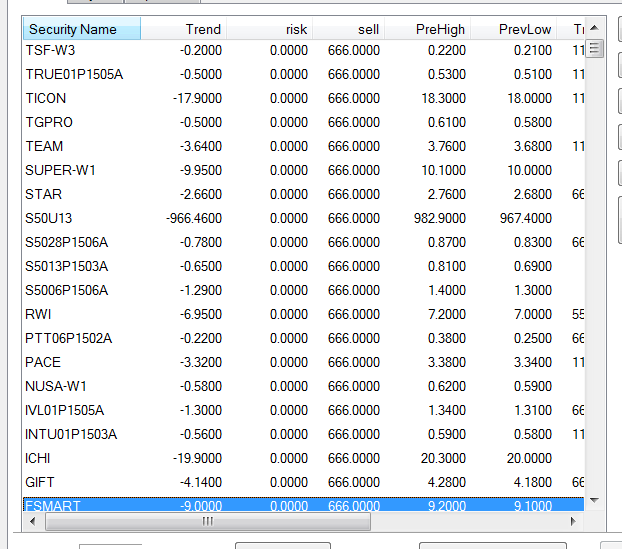Click SUPER-W1 PreHigh value 10.1000

443,170
